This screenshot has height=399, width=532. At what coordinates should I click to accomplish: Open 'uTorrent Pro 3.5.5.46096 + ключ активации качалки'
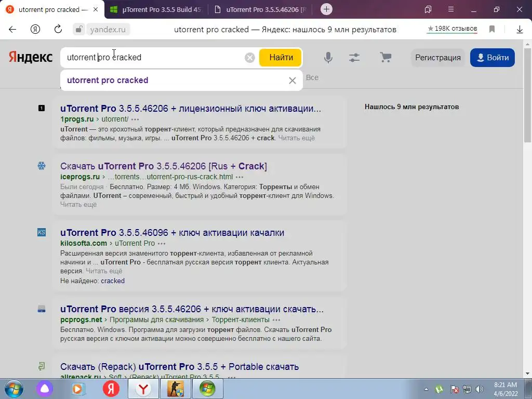172,233
